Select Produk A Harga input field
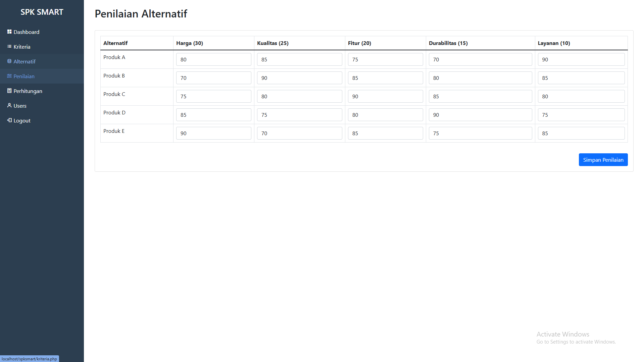The height and width of the screenshot is (362, 644). [x=214, y=59]
